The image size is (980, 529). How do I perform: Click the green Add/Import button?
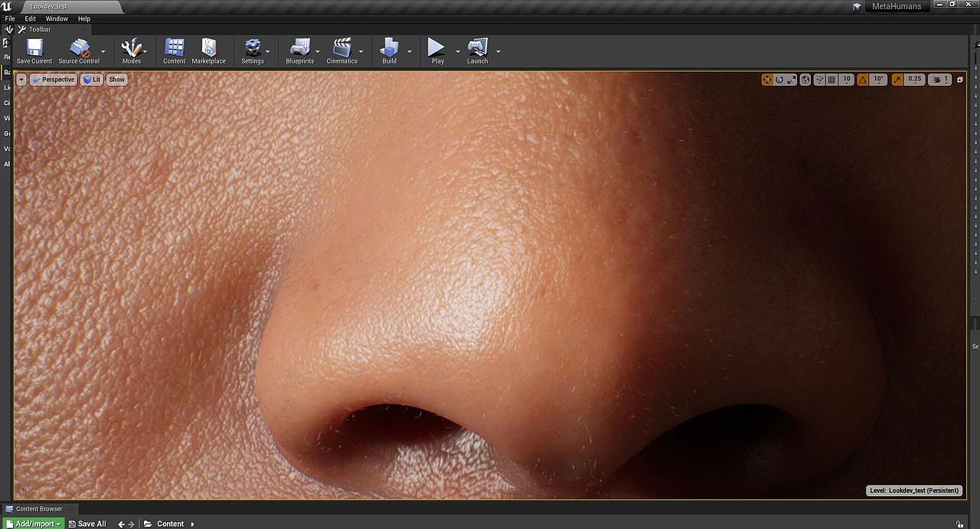(34, 524)
